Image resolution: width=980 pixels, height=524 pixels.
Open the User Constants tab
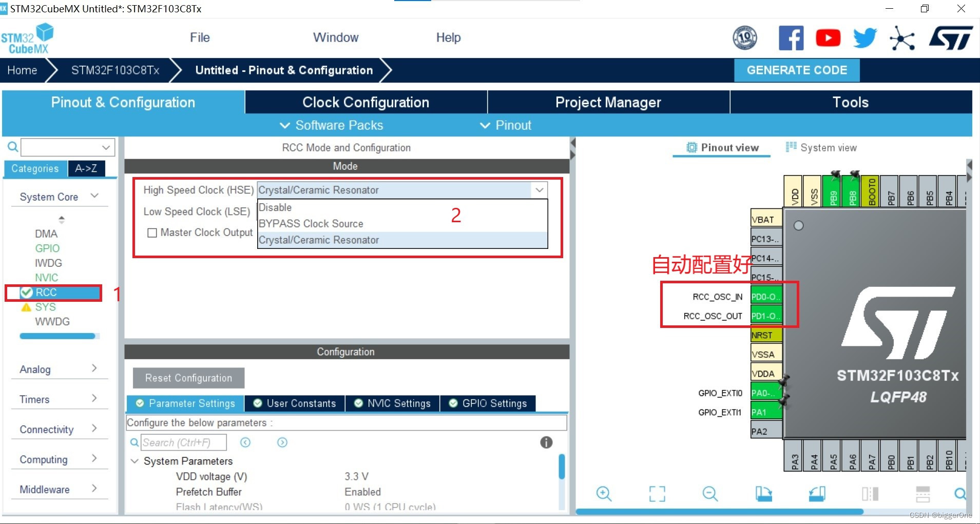(x=295, y=403)
